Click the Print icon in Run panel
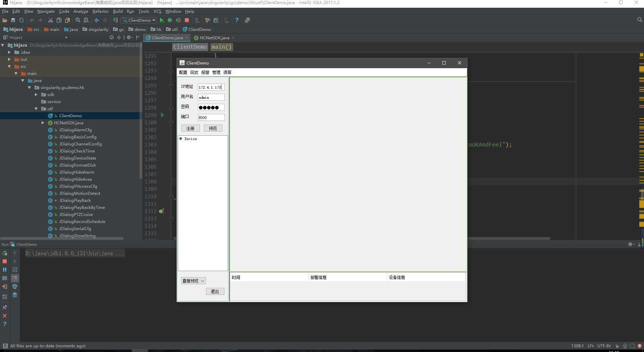644x352 pixels. 15,287
